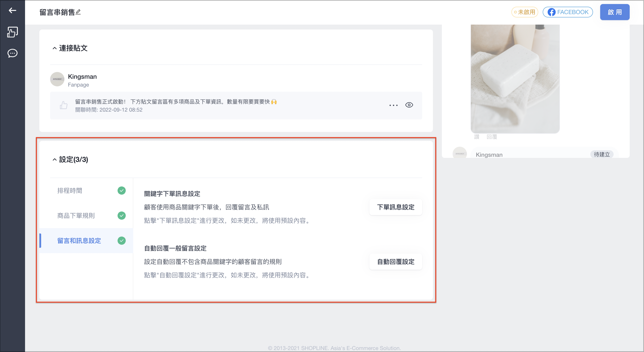Click 讚 under the preview image

pos(477,137)
